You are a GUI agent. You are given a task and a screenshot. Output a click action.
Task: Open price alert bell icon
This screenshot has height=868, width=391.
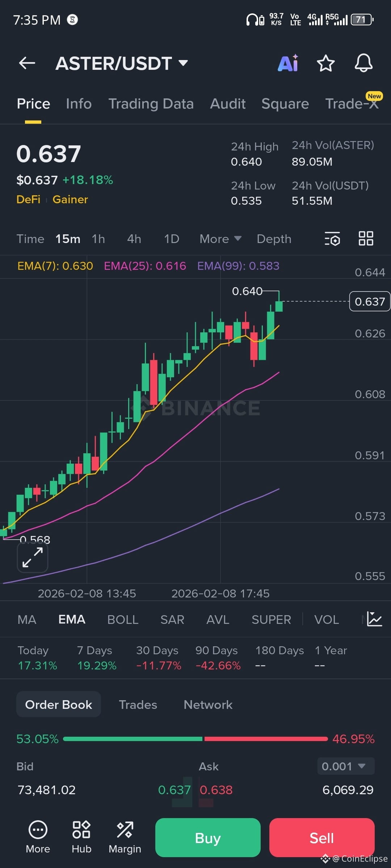(363, 63)
